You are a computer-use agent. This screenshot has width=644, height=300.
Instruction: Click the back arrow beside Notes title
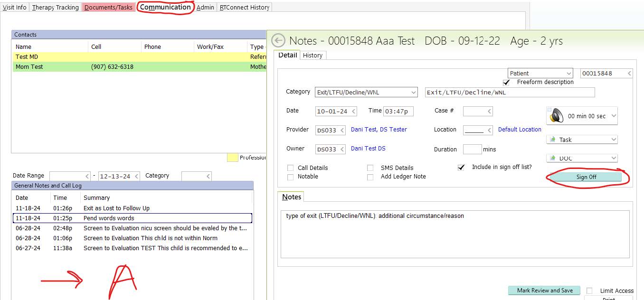pyautogui.click(x=278, y=41)
